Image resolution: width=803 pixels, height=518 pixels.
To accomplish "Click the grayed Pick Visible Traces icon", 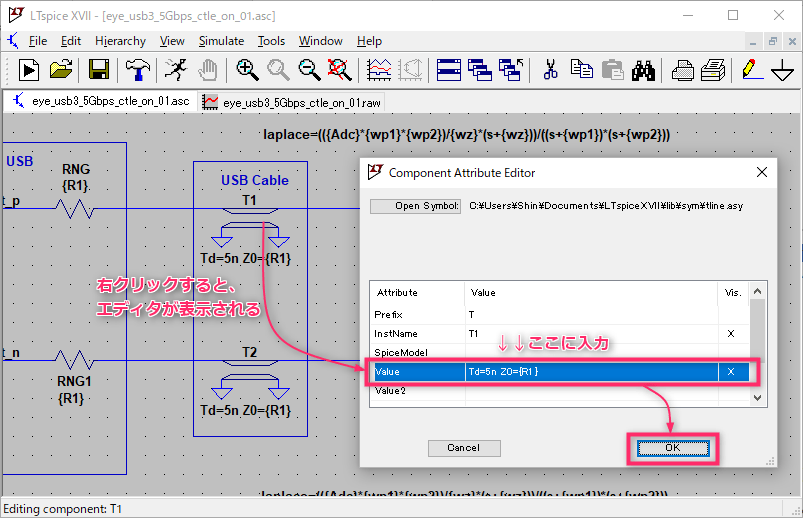I will coord(410,70).
